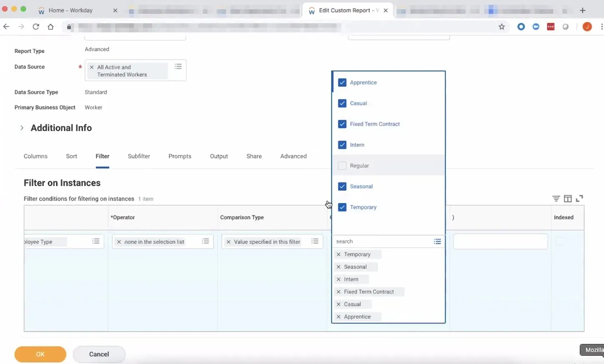
Task: Open the Prompts tab
Action: 180,156
